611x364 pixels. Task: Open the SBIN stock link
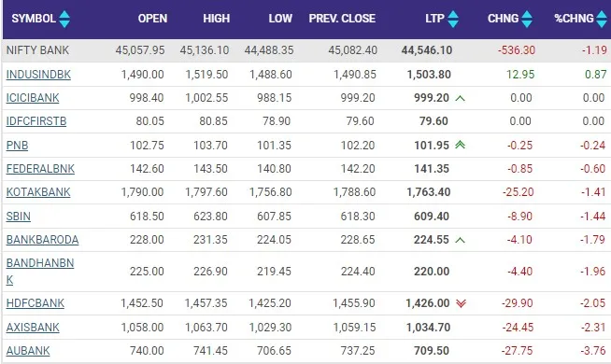tap(19, 216)
